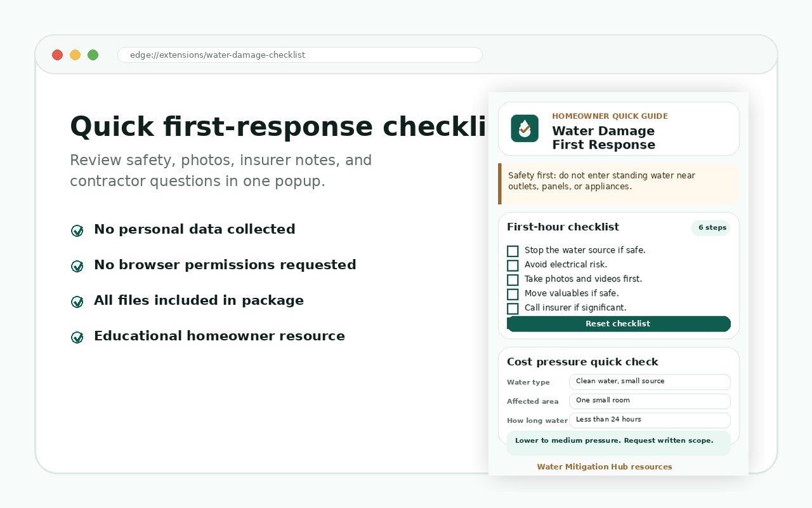Check 'Stop the water source if safe'

[513, 251]
